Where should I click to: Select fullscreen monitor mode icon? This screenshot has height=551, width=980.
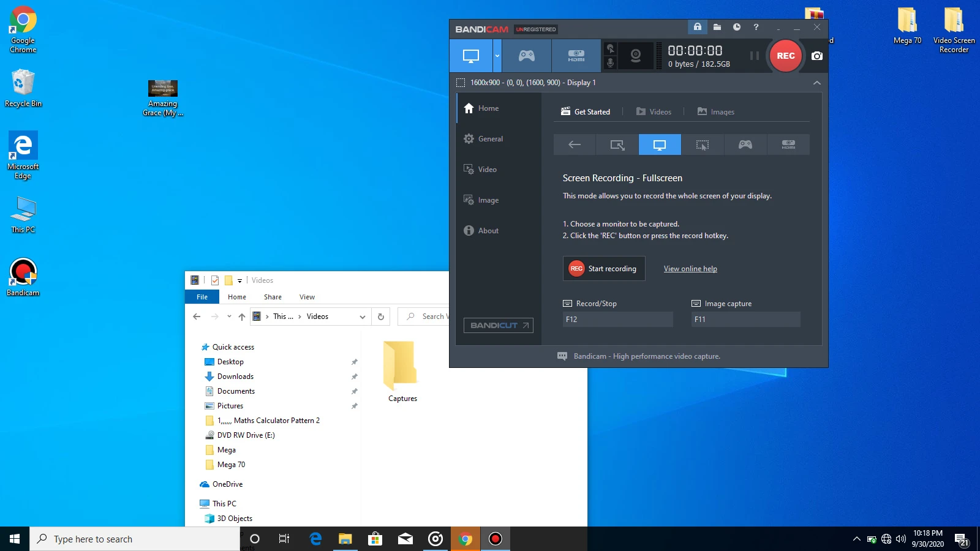coord(660,144)
